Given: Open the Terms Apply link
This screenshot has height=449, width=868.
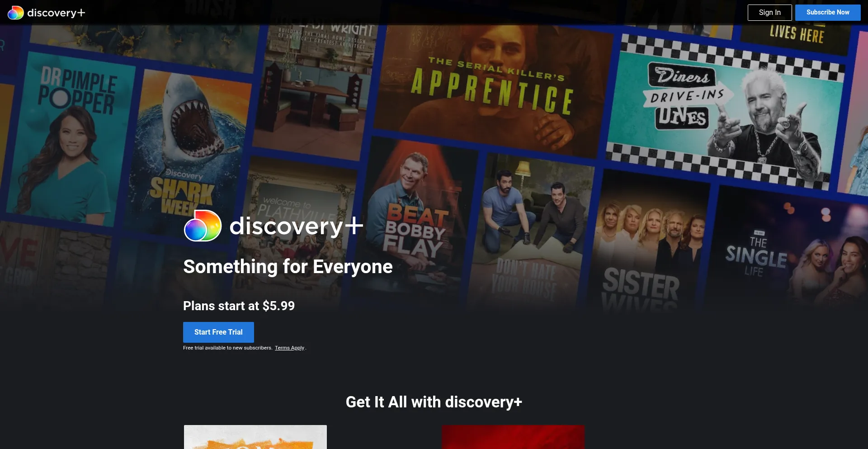Looking at the screenshot, I should click(x=289, y=348).
